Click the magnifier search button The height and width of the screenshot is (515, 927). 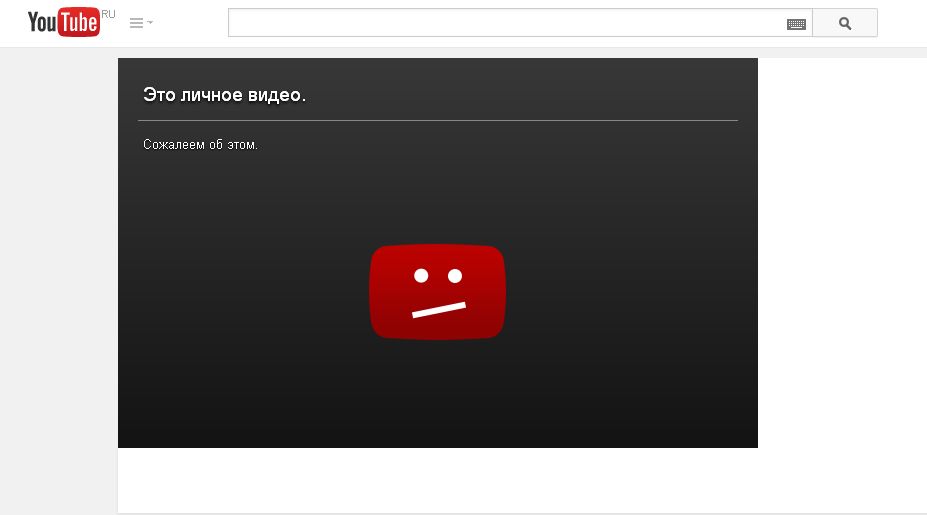coord(845,23)
